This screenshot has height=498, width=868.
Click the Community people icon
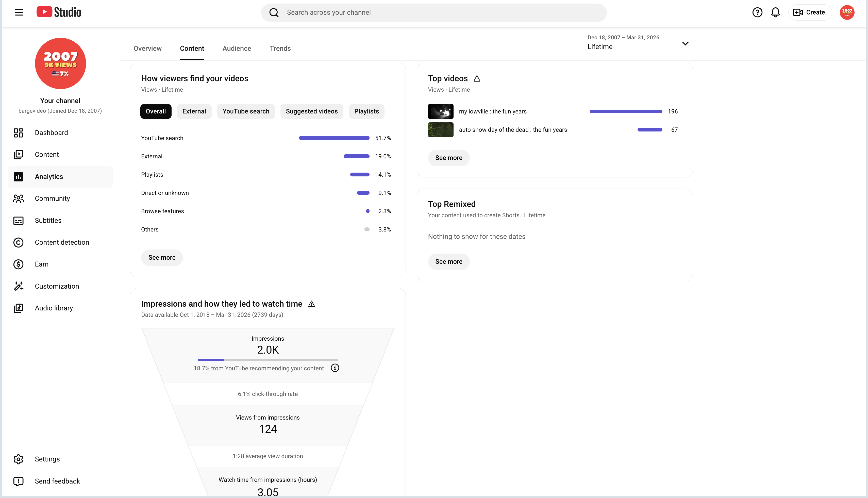coord(19,198)
